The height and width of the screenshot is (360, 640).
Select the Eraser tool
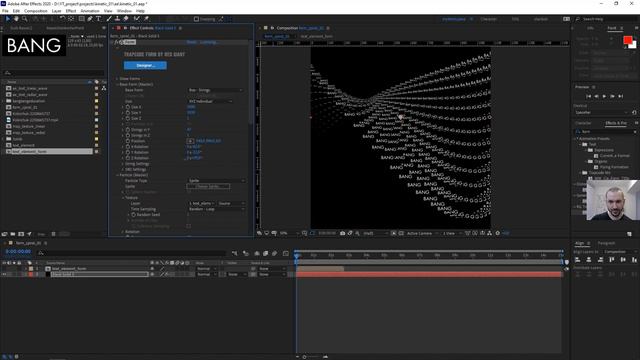[x=126, y=19]
